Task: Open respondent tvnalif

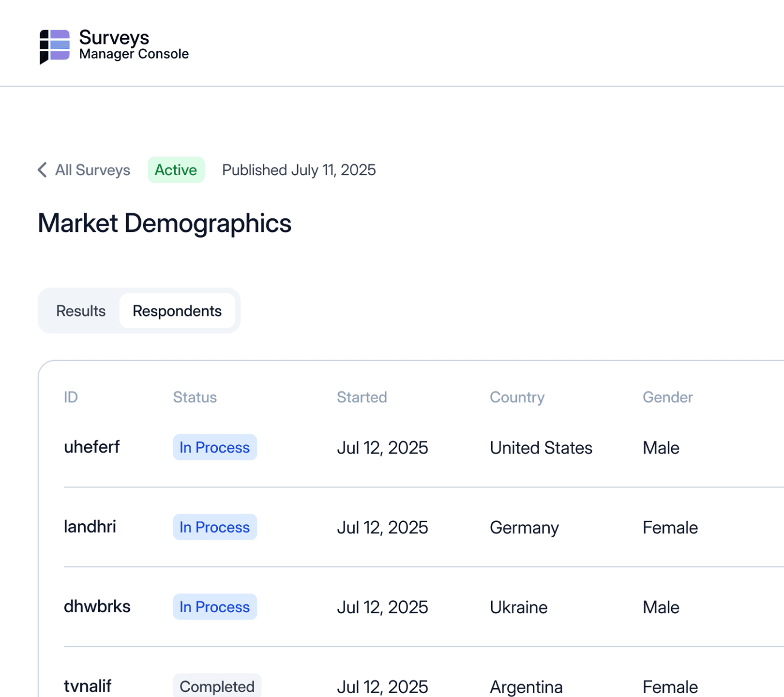Action: [88, 686]
